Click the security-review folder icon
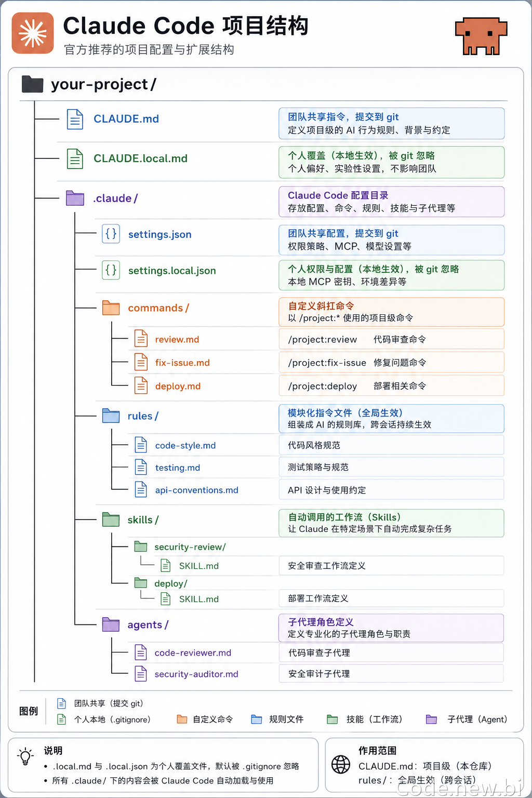 point(141,547)
